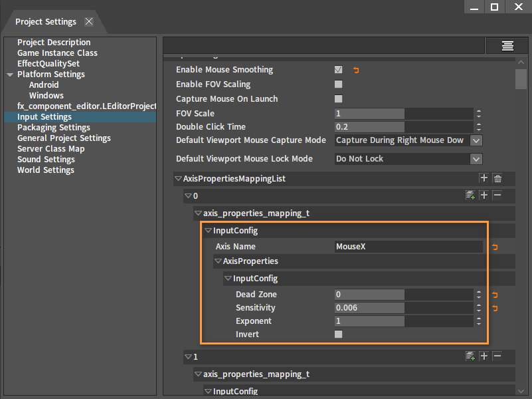The width and height of the screenshot is (532, 399).
Task: Increase Exponent with the up arrow
Action: 479,319
